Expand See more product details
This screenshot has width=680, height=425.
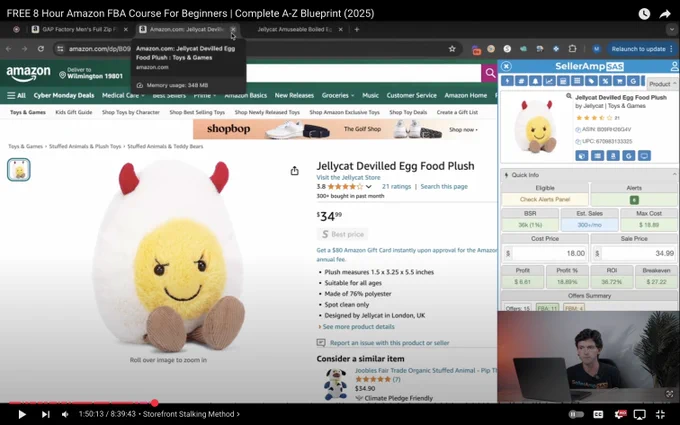point(358,327)
